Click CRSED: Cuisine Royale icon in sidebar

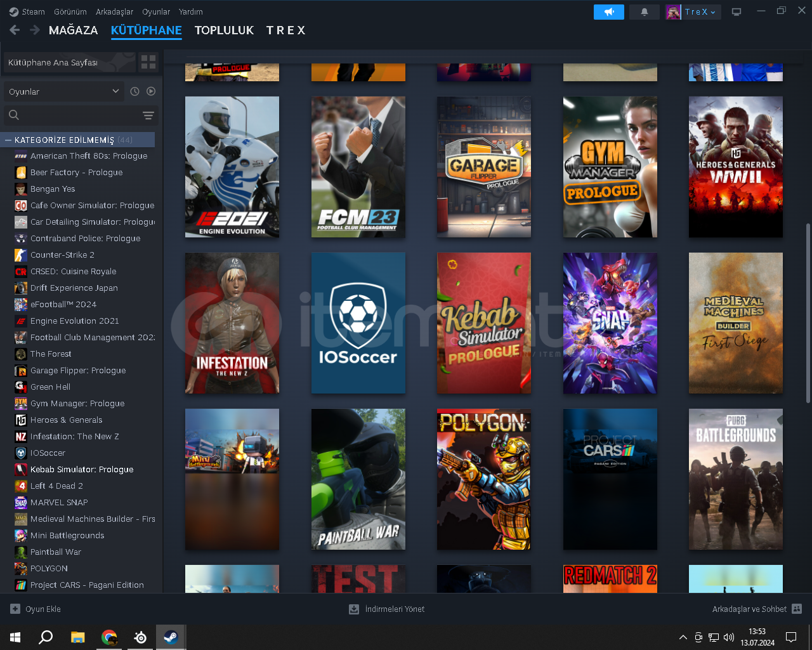[21, 271]
